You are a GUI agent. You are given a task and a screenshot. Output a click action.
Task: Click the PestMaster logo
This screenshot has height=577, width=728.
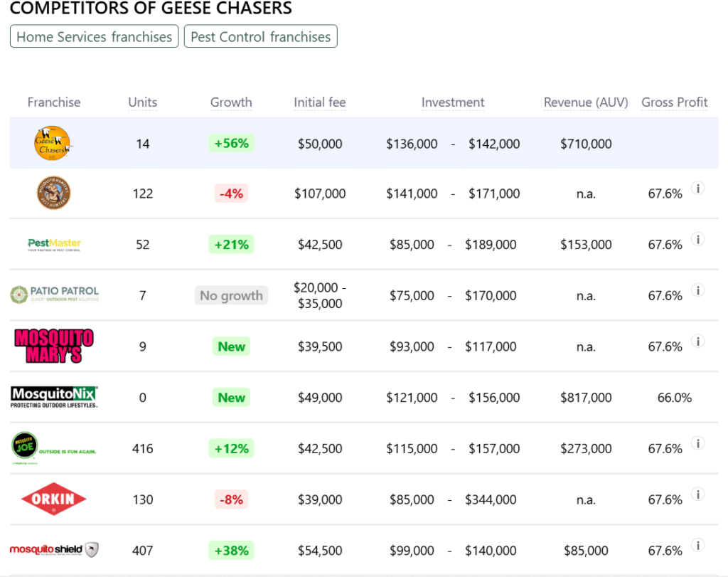[54, 244]
